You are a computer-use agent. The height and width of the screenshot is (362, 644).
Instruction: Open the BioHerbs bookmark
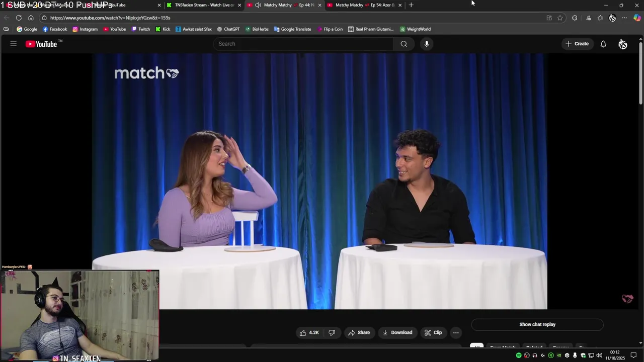[x=257, y=29]
